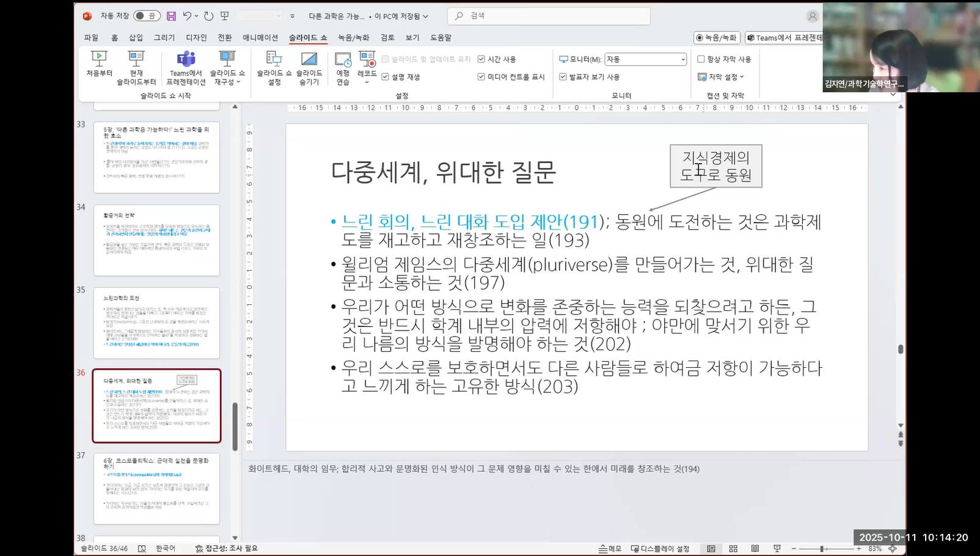Screen dimensions: 980x556
Task: Open Reading View from status bar
Action: click(755, 549)
